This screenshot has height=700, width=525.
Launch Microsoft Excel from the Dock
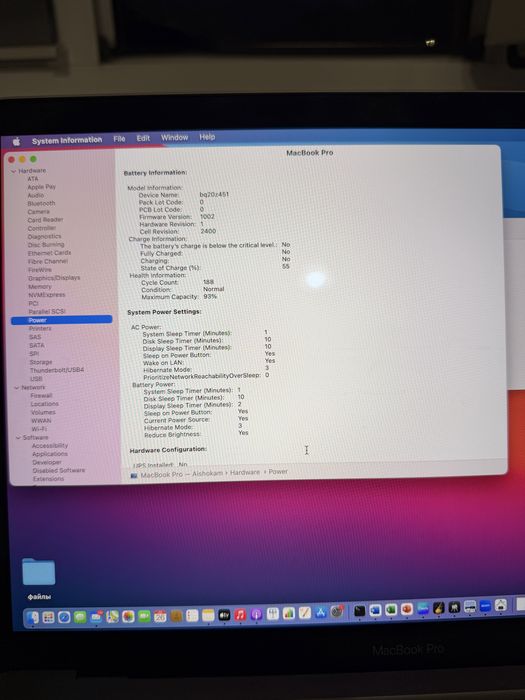[x=391, y=609]
